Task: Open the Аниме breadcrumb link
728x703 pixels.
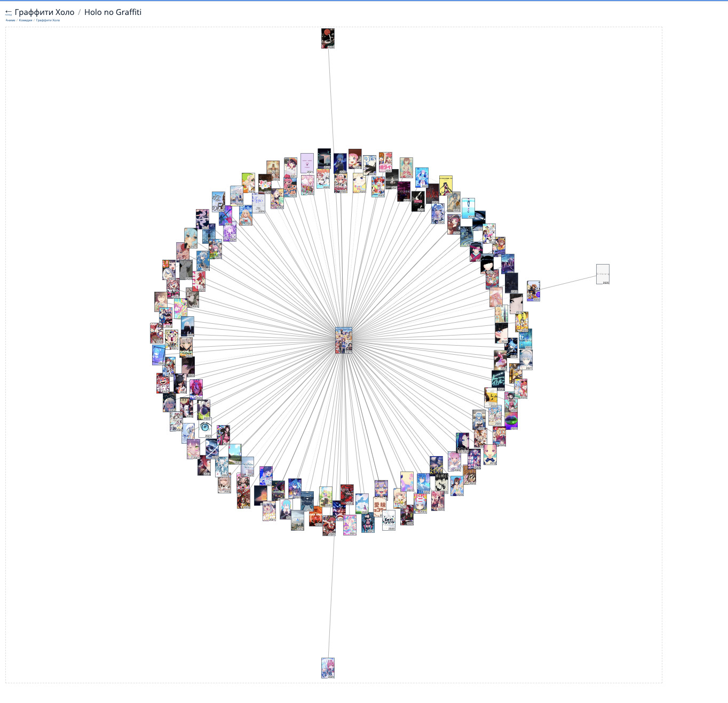Action: coord(11,20)
